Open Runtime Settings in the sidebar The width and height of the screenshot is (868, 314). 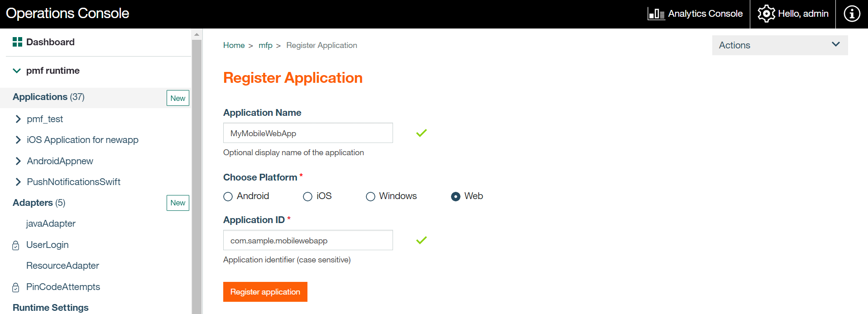pyautogui.click(x=51, y=308)
